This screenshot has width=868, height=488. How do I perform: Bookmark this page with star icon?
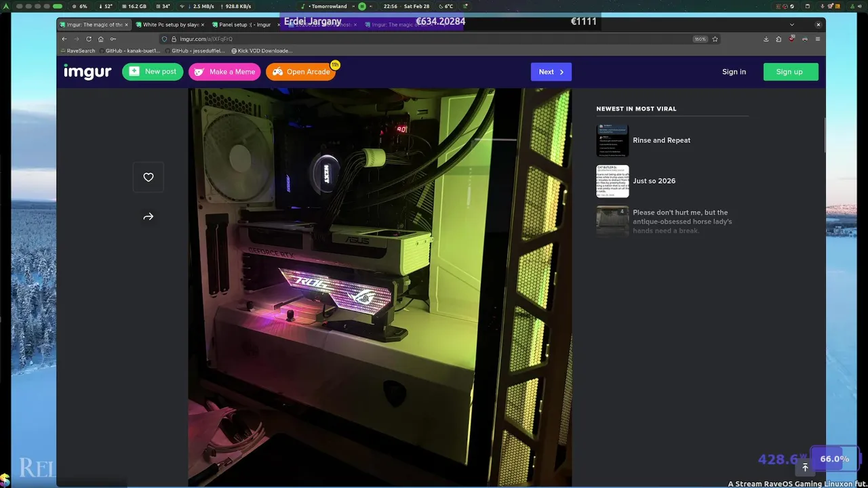715,39
